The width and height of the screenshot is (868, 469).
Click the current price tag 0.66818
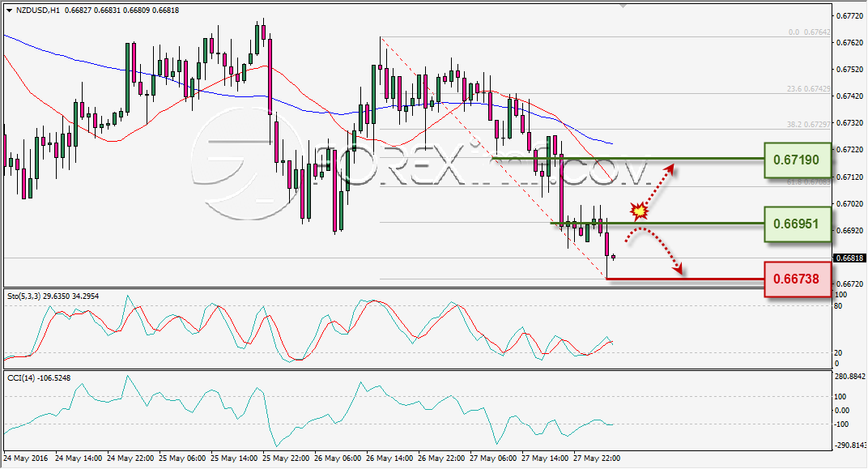849,258
